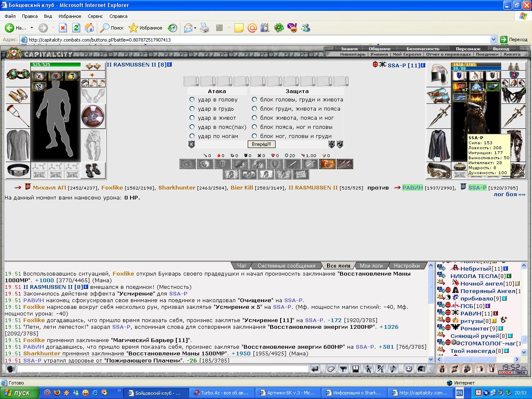The image size is (532, 399).
Task: Click the info icon next to SSA-P [11]
Action: (423, 65)
